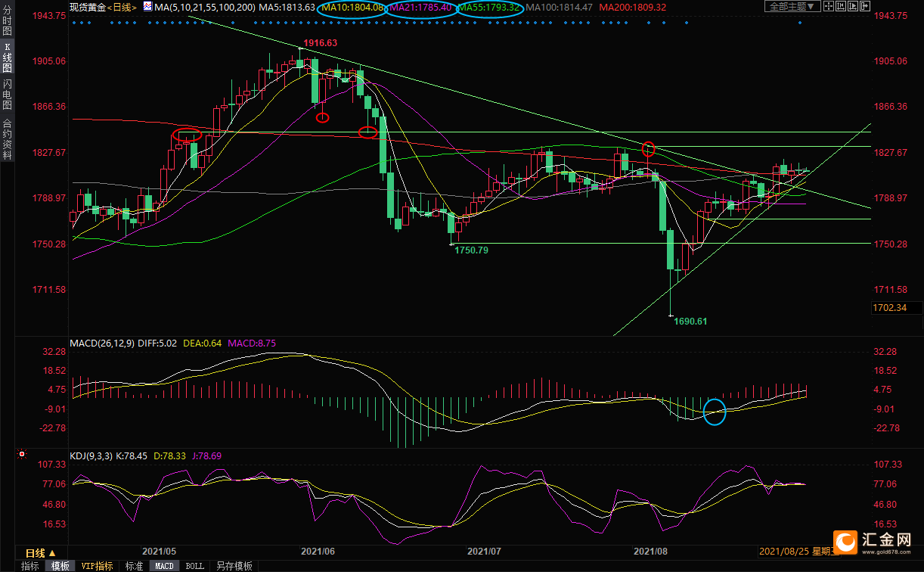Image resolution: width=924 pixels, height=572 pixels.
Task: Click the panel exit arrow icon
Action: 865,6
